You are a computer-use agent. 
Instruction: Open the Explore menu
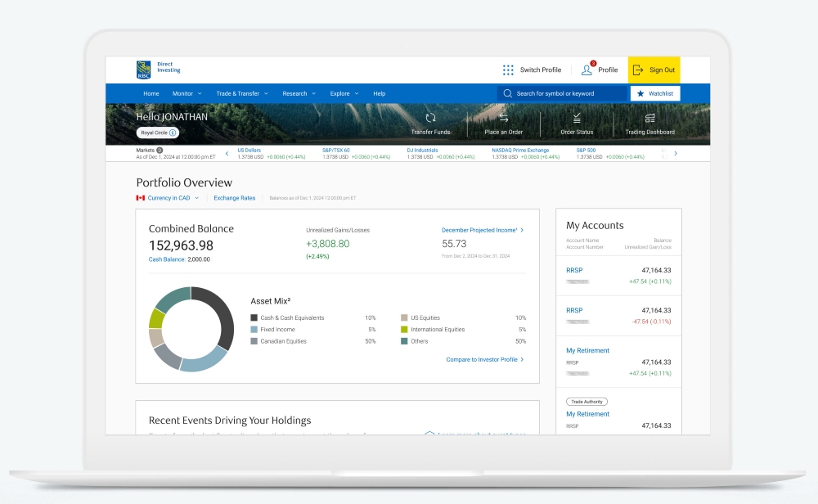(x=339, y=93)
